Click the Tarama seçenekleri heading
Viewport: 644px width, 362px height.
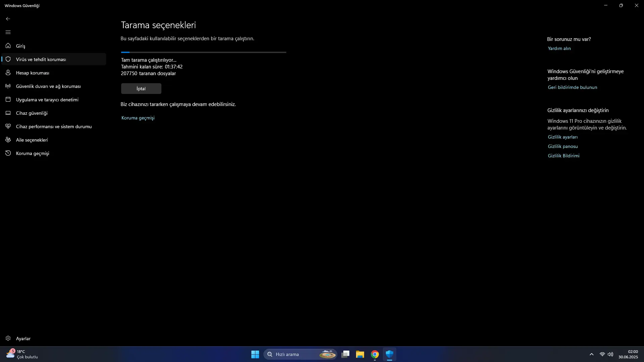tap(158, 25)
